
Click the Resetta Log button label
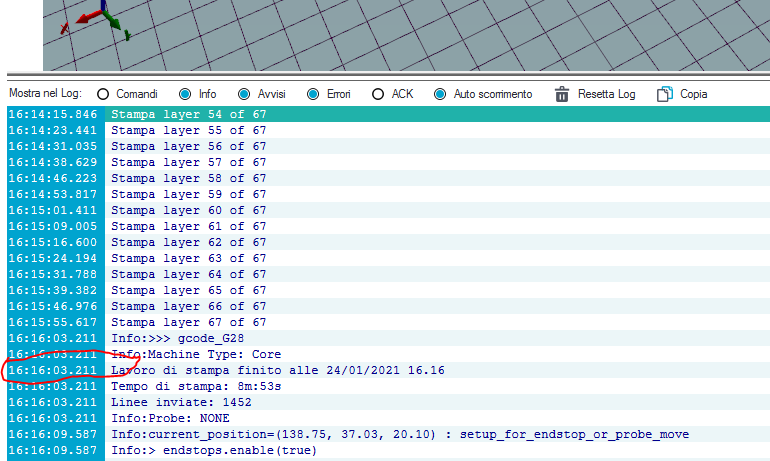(x=606, y=94)
